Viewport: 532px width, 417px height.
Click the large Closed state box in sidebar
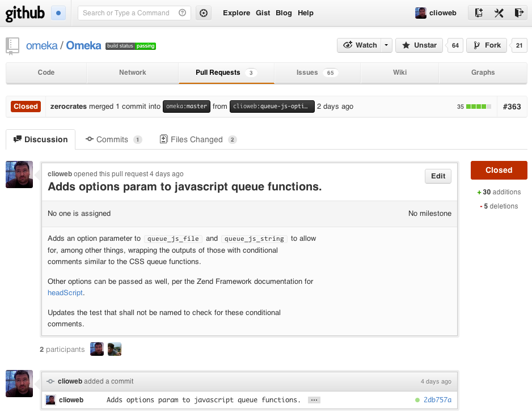[499, 170]
